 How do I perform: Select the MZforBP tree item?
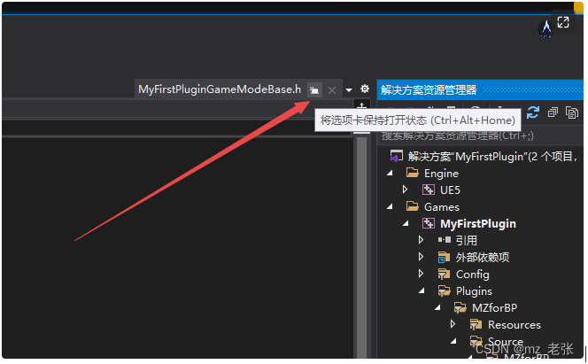495,308
